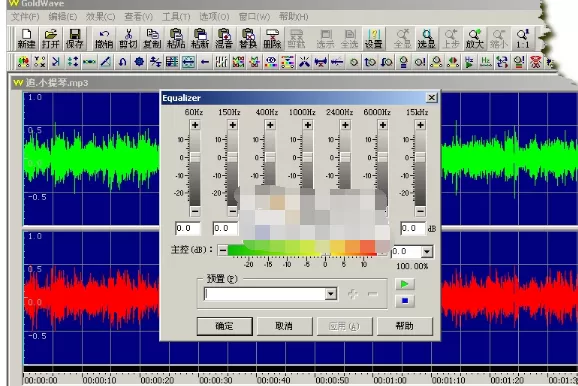Click the diagonal-line fade icon in effects toolbar
The height and width of the screenshot is (386, 578).
(105, 62)
